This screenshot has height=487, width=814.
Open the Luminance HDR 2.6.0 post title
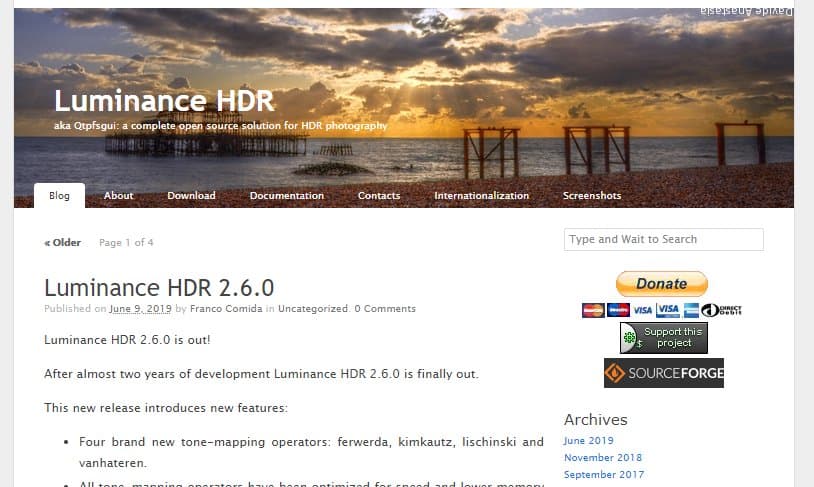[x=159, y=287]
